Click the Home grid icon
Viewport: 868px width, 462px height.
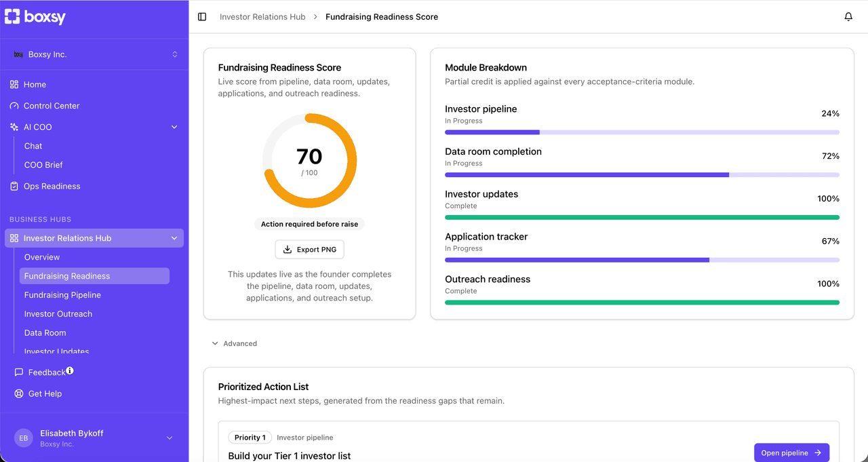[x=14, y=85]
